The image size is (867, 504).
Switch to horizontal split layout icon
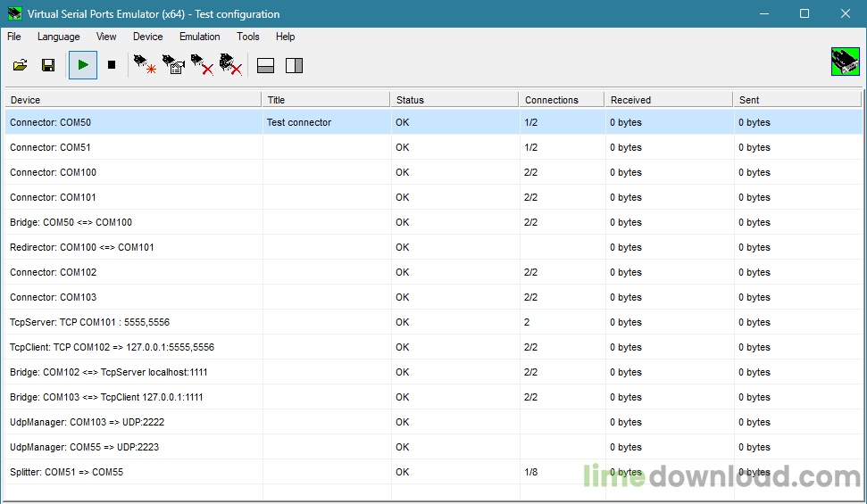(x=265, y=65)
